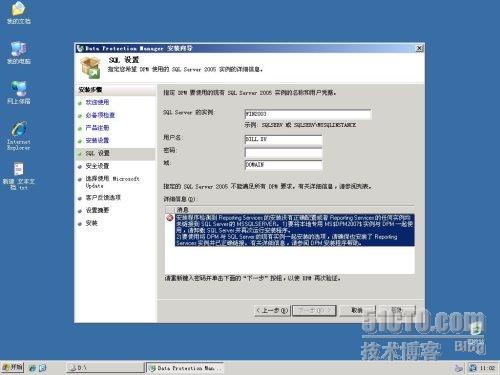Select the highlighted Reporting Services error message
The width and height of the screenshot is (500, 375).
tap(295, 230)
